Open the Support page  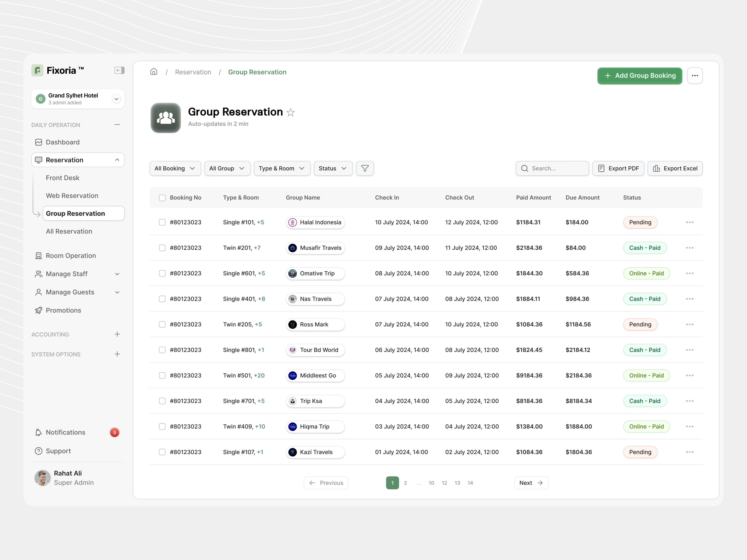(x=58, y=451)
